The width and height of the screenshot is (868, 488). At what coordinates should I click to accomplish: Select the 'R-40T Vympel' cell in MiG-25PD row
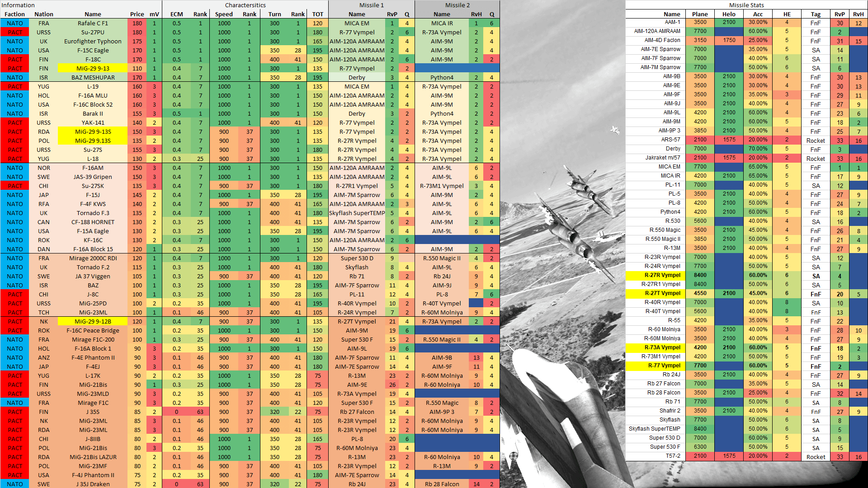[x=442, y=303]
